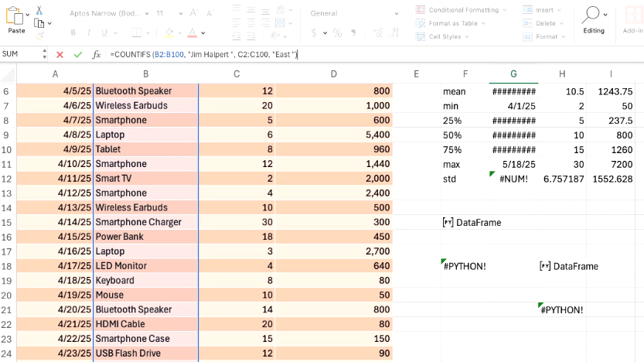644x362 pixels.
Task: Cancel the formula with the red X
Action: (60, 54)
